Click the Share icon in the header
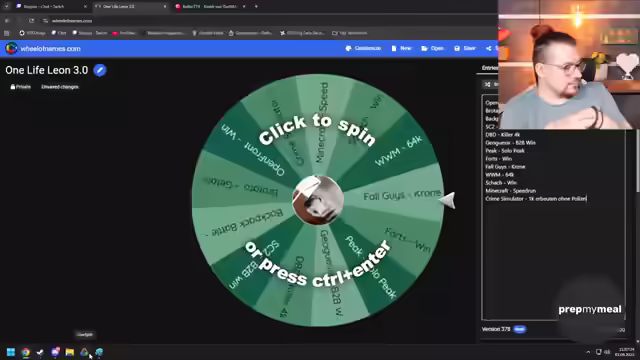The image size is (640, 360). tap(489, 48)
